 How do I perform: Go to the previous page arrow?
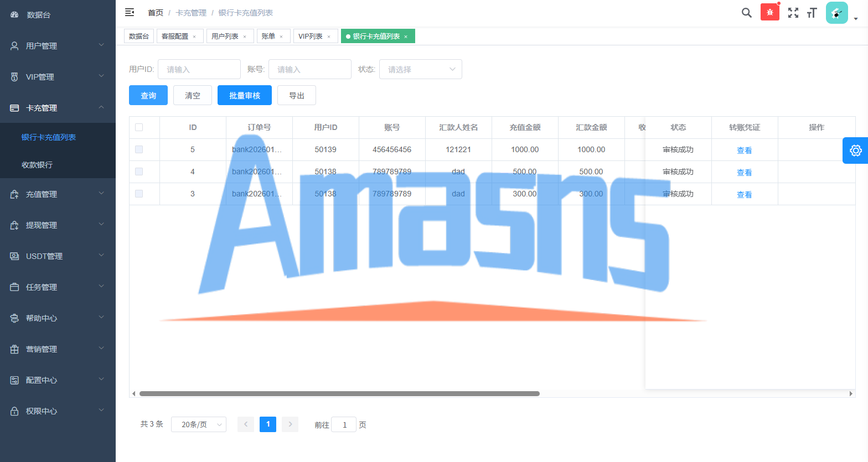pos(246,424)
